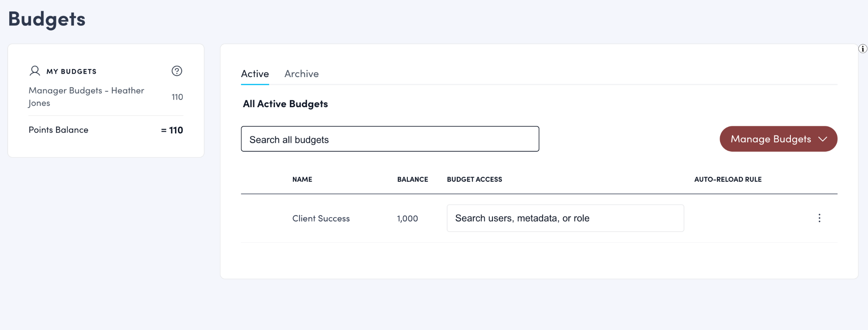Screen dimensions: 868x330
Task: Open the Client Success row options menu
Action: coord(819,218)
